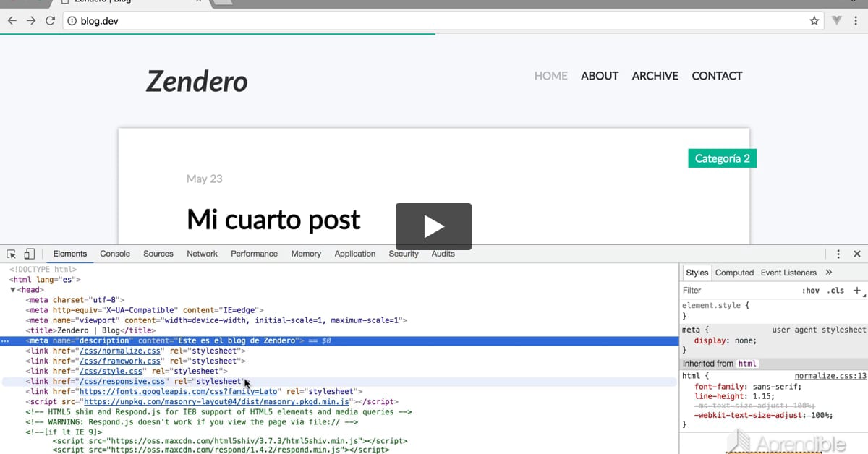The image size is (868, 454).
Task: Open the Elements tab
Action: 70,254
